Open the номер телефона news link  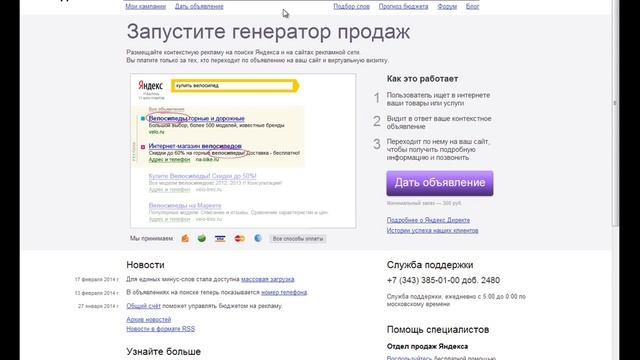[284, 292]
